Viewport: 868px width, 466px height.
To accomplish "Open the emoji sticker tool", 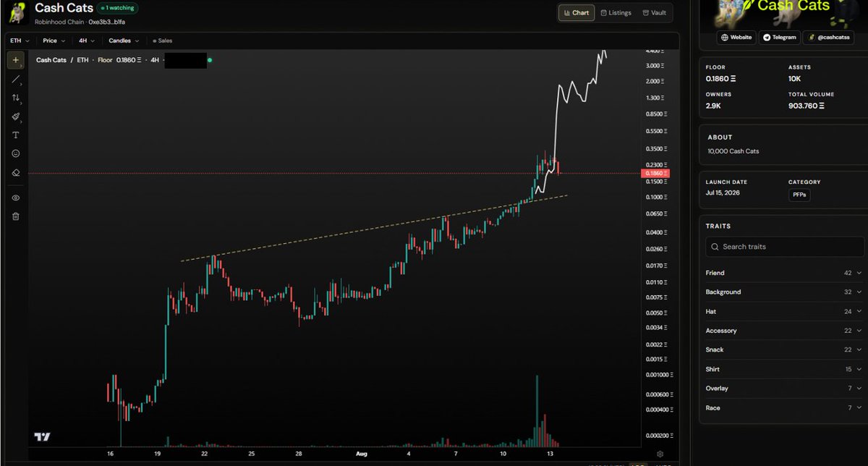I will point(15,154).
